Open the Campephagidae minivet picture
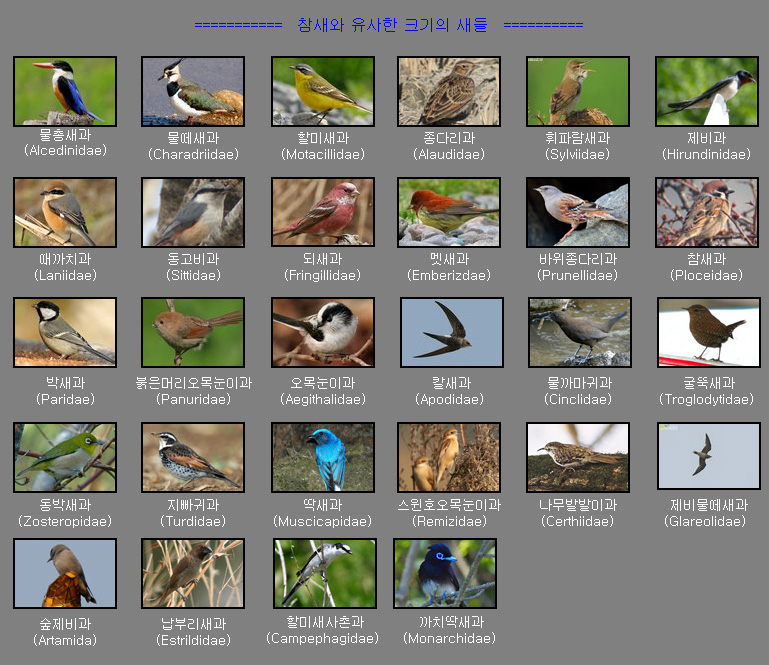769x665 pixels. click(x=325, y=574)
